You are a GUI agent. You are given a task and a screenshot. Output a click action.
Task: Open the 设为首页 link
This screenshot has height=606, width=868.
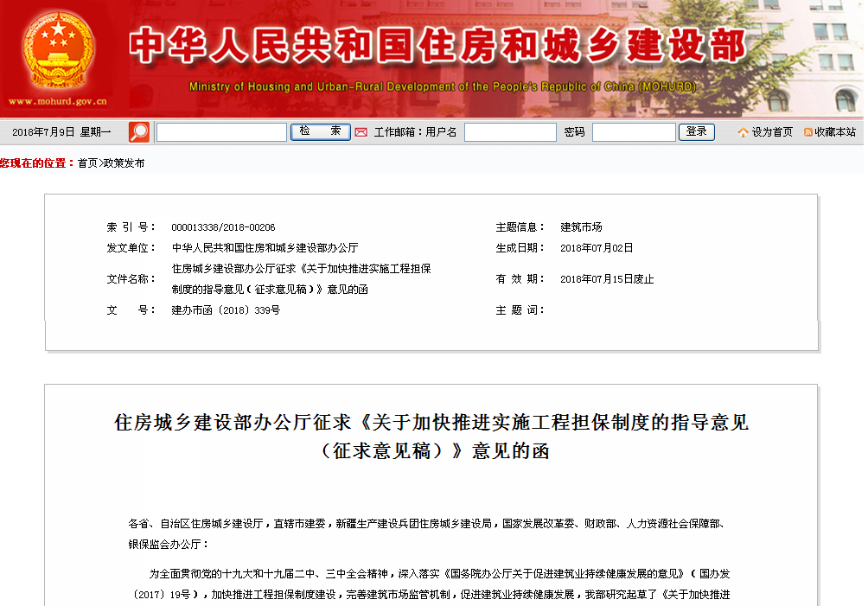772,132
